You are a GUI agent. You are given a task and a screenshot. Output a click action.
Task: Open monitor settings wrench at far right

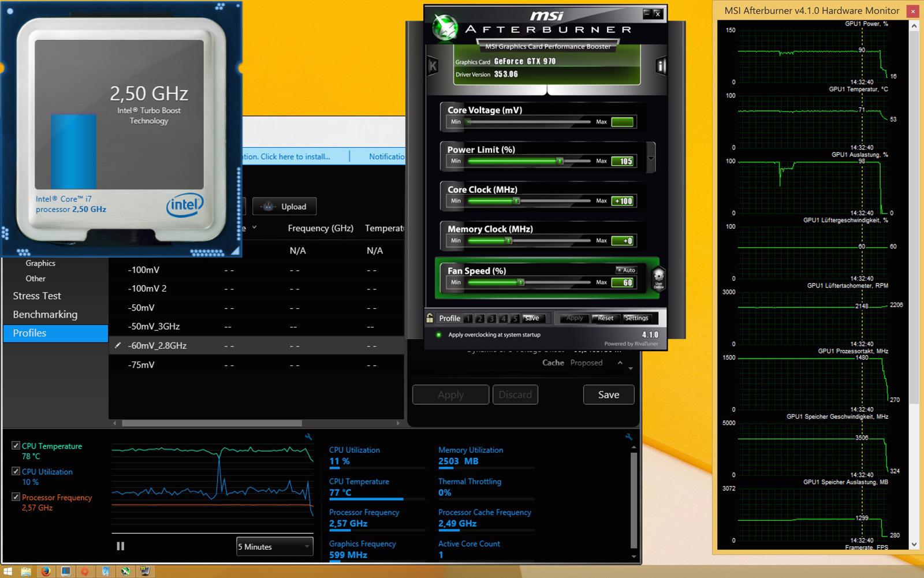(x=628, y=437)
